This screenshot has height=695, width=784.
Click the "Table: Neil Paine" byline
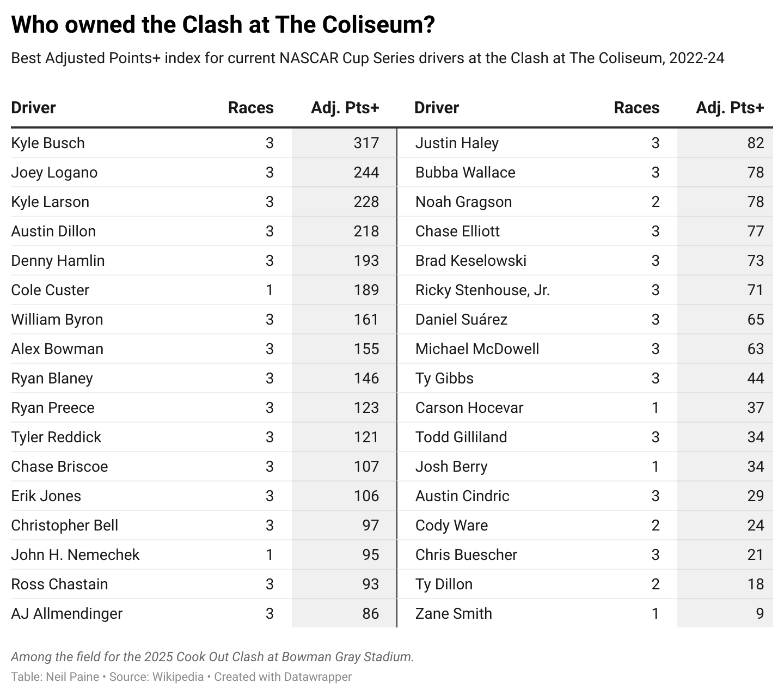pos(55,677)
